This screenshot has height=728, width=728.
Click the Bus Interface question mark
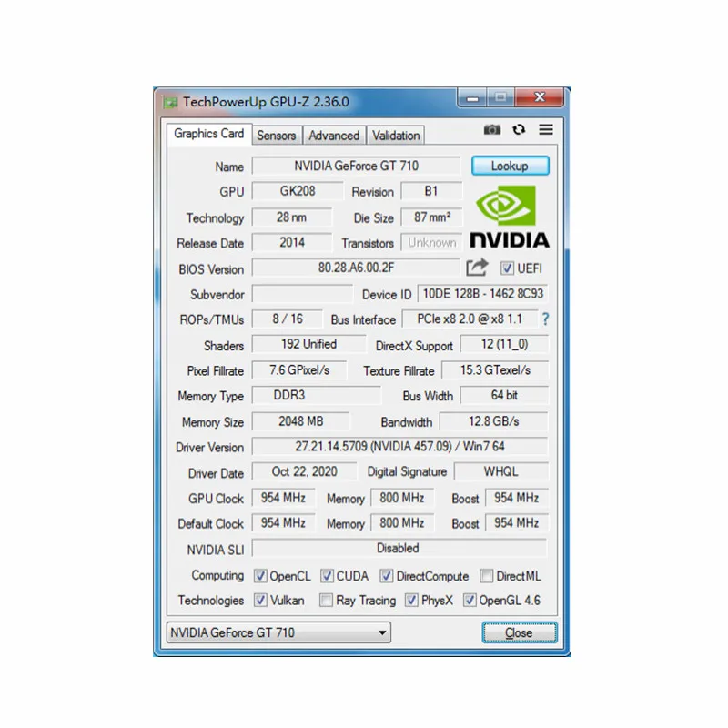(545, 319)
